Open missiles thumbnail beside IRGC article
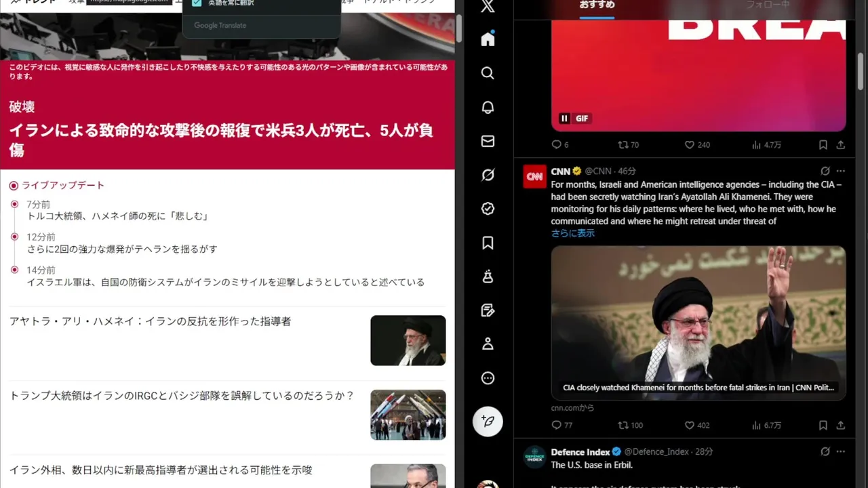The image size is (868, 488). [408, 415]
